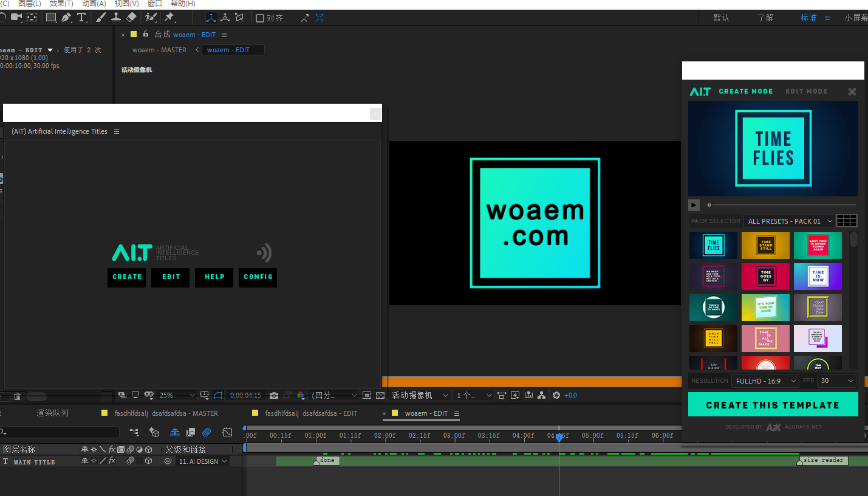Image resolution: width=868 pixels, height=496 pixels.
Task: Select the Brush tool
Action: coord(101,18)
